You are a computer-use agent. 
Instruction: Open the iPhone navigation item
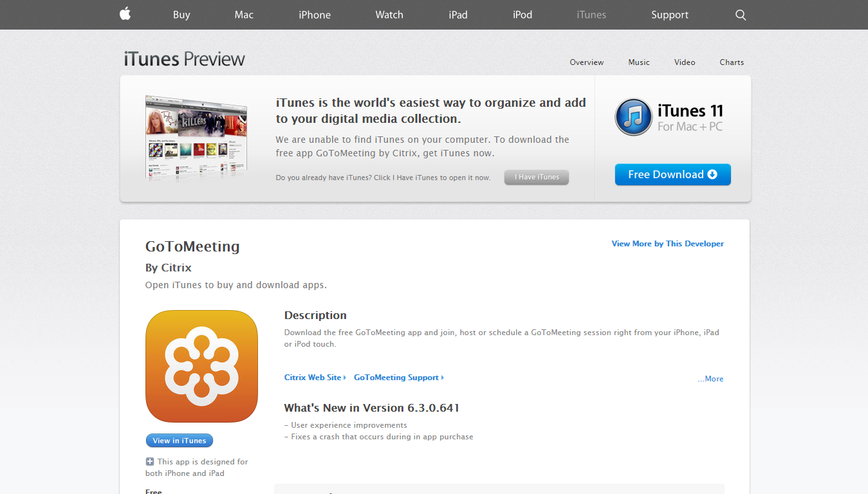(x=315, y=15)
